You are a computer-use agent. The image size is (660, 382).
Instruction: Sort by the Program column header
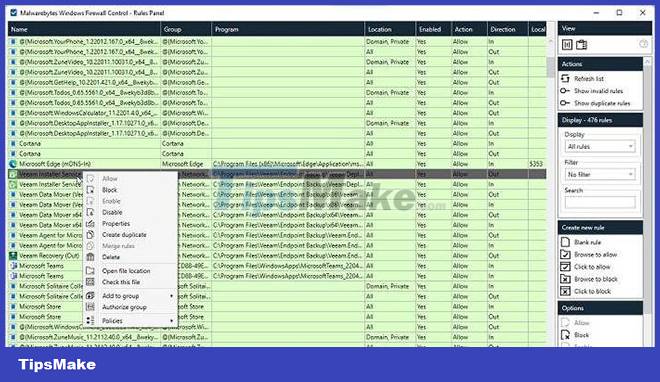[288, 29]
